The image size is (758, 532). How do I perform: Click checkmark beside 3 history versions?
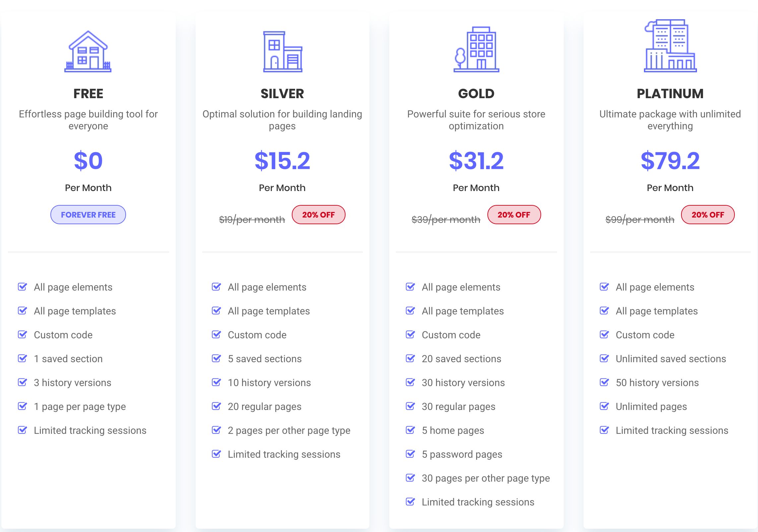point(23,382)
